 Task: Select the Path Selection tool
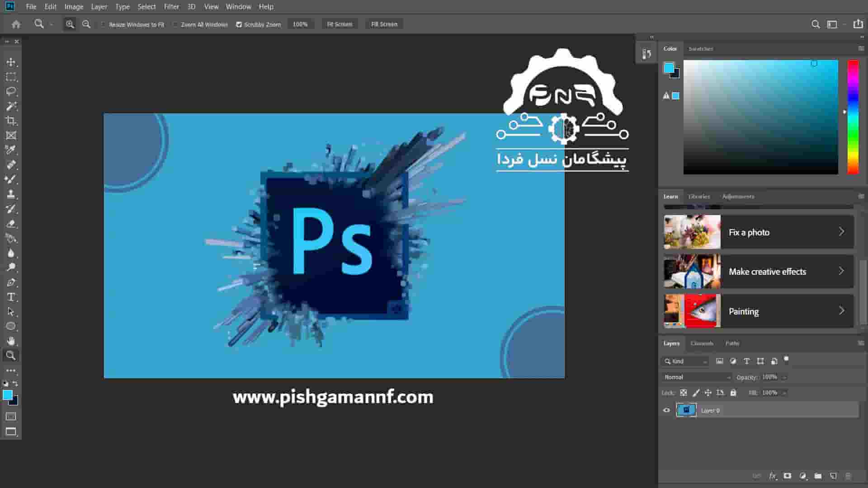pyautogui.click(x=11, y=312)
